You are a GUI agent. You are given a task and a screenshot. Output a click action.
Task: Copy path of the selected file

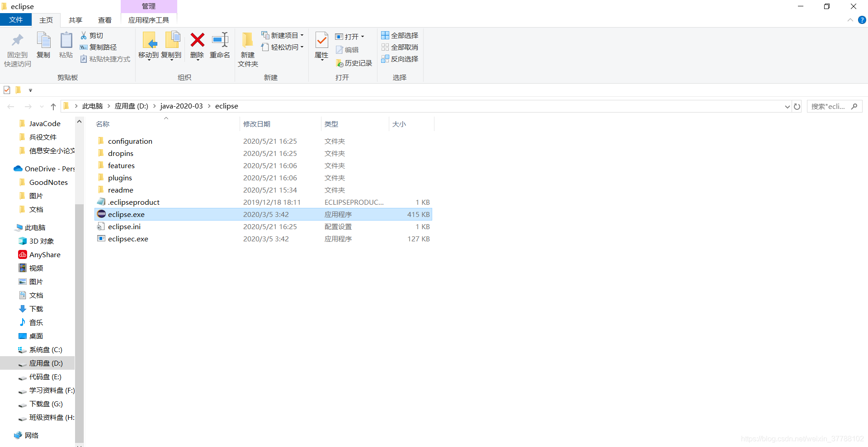tap(99, 47)
